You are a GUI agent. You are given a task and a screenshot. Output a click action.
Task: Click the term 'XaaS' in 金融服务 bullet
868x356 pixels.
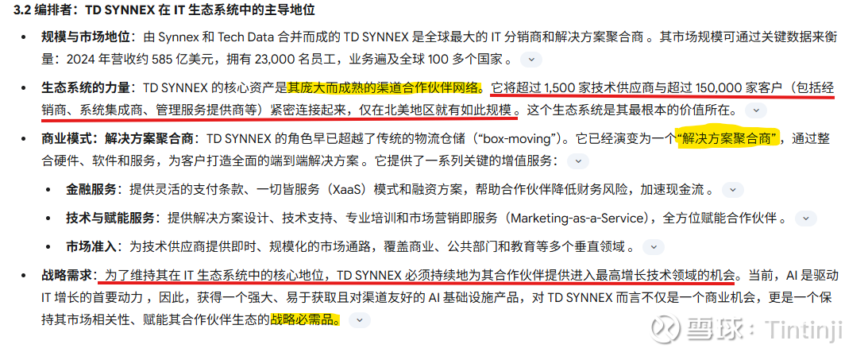346,189
